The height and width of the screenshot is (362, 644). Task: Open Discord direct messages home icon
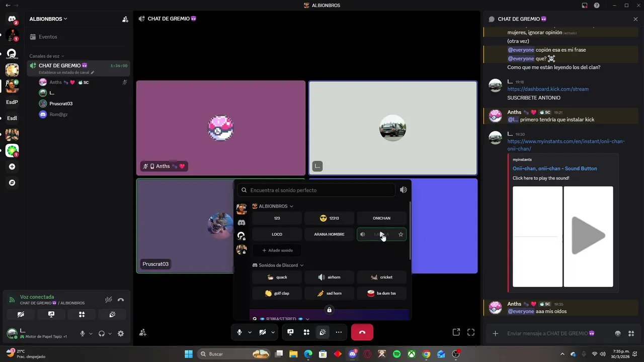(x=12, y=19)
